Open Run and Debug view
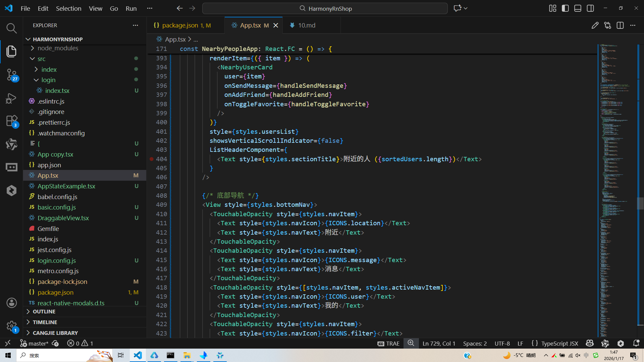 point(11,98)
